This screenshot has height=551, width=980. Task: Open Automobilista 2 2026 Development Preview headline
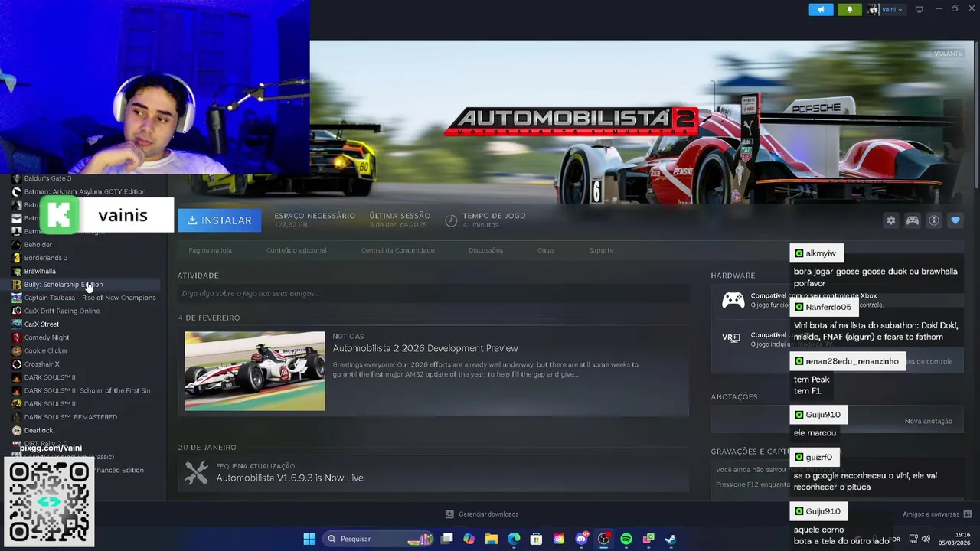tap(425, 348)
